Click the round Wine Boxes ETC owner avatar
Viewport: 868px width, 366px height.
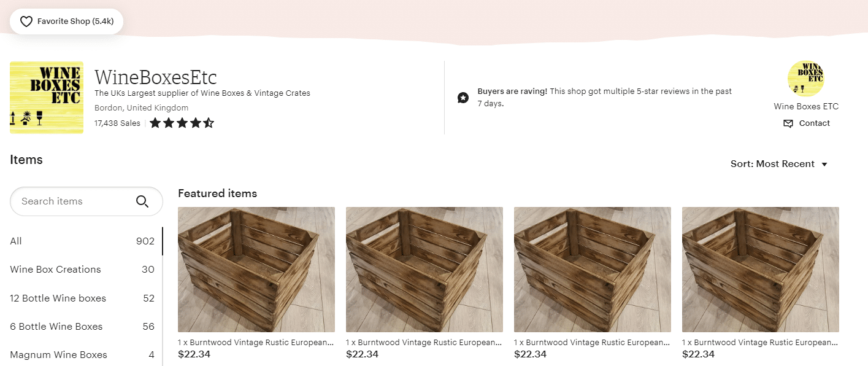click(805, 79)
